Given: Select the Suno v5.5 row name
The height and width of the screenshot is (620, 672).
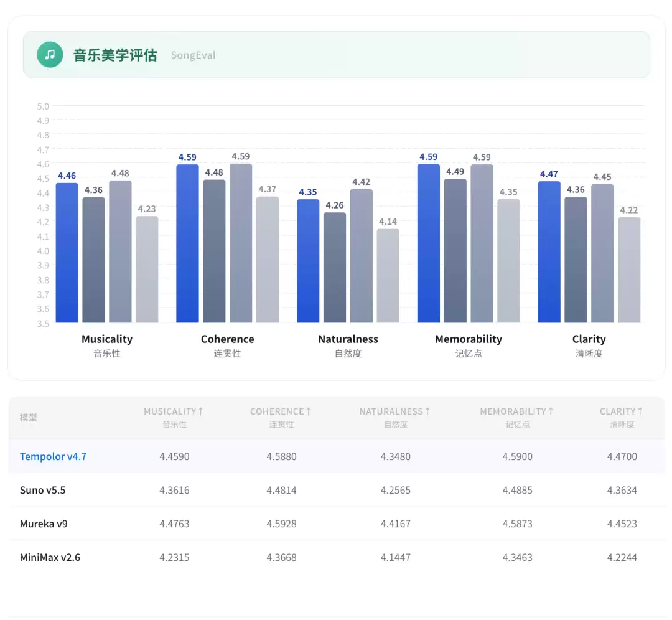Looking at the screenshot, I should point(42,490).
